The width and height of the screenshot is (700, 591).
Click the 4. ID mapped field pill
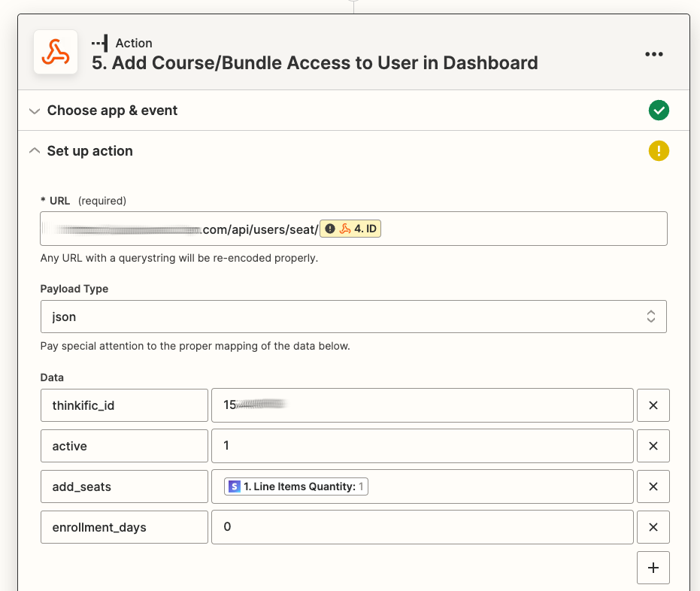pyautogui.click(x=350, y=229)
